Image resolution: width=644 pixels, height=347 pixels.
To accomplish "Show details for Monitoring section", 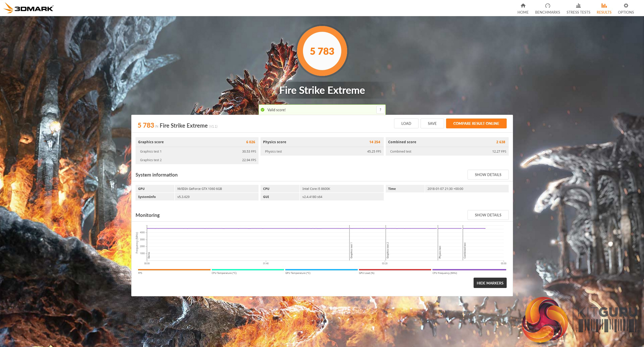I will point(488,215).
